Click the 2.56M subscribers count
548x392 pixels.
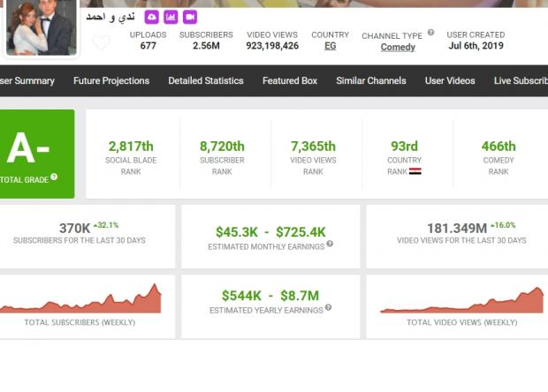[206, 46]
